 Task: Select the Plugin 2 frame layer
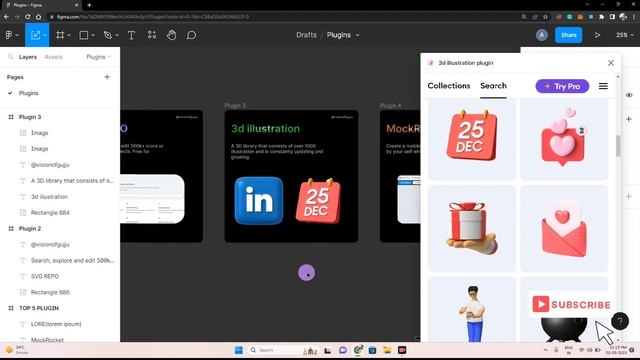pos(30,229)
